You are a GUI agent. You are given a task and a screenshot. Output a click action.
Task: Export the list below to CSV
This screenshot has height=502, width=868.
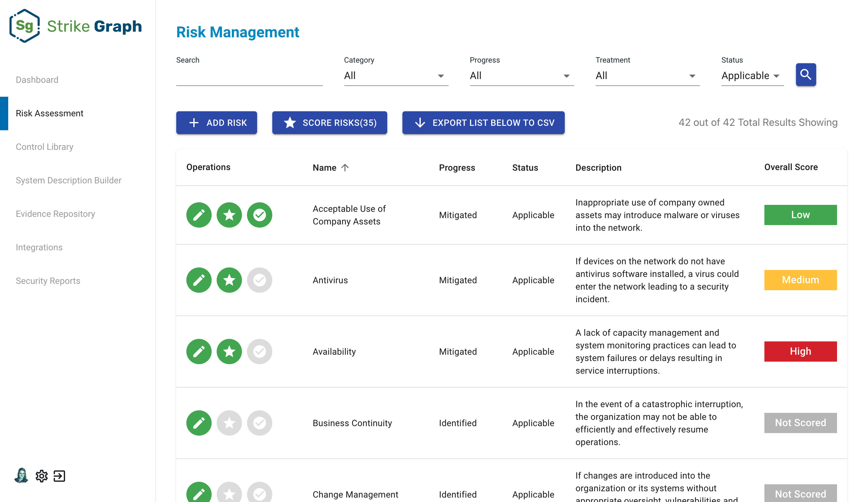[x=483, y=122]
